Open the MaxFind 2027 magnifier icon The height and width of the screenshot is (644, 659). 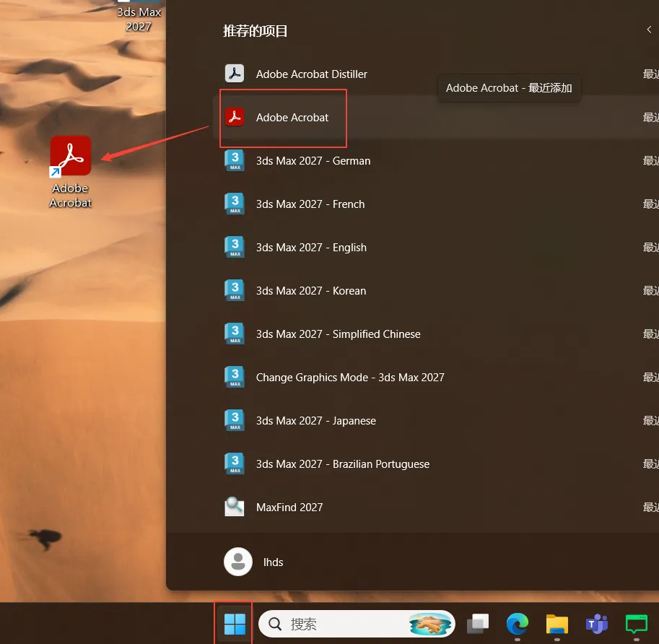coord(235,507)
